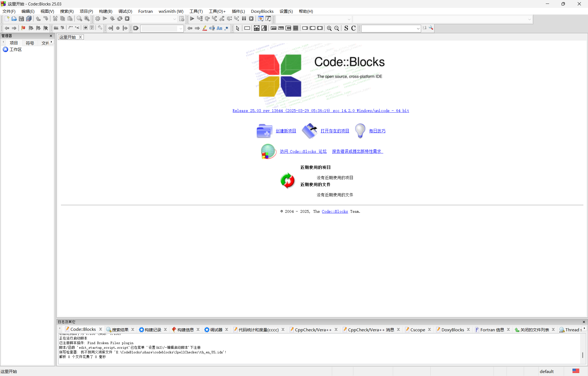The image size is (588, 376).
Task: Click the Run to cursor debug icon
Action: 200,19
